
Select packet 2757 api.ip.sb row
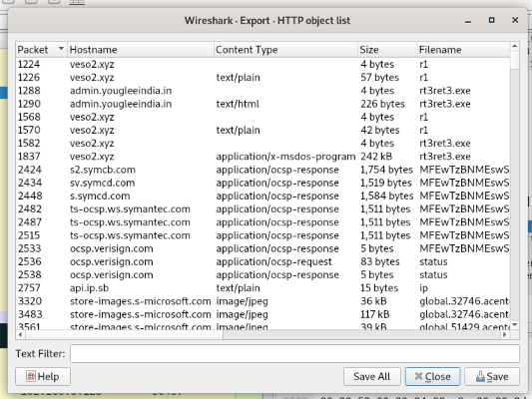tap(263, 288)
